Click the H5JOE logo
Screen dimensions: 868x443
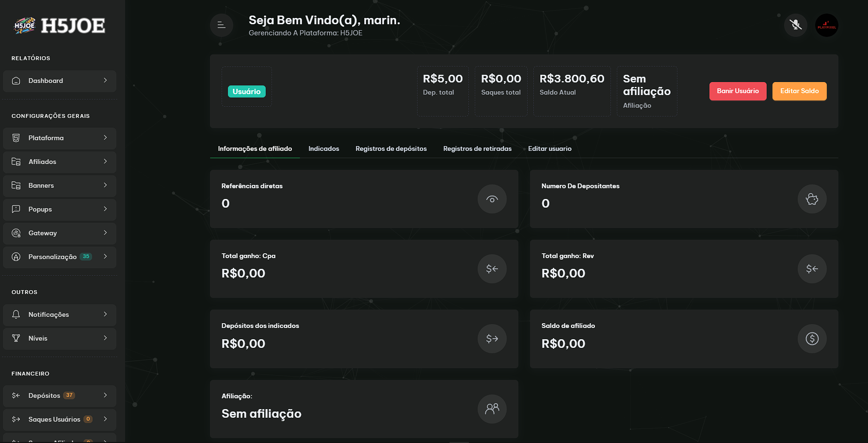59,26
